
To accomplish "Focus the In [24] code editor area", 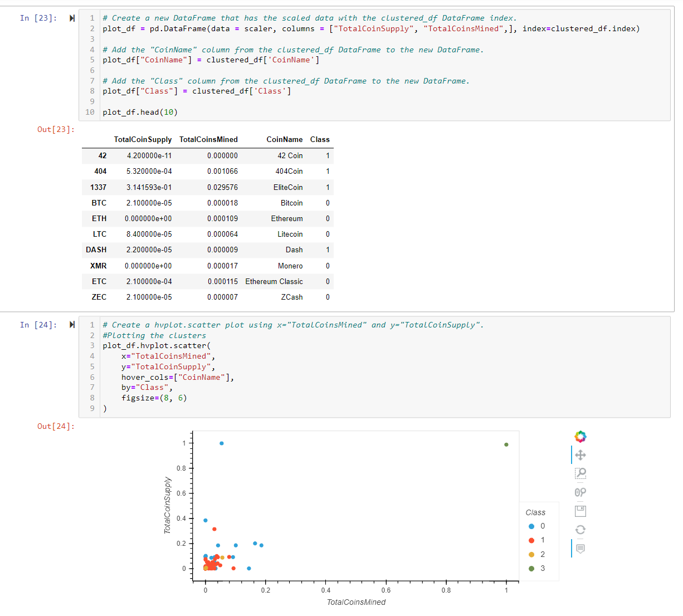I will point(374,367).
